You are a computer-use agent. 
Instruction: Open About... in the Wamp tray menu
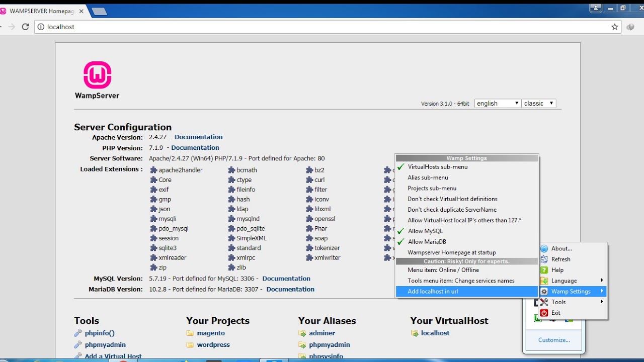(x=573, y=248)
